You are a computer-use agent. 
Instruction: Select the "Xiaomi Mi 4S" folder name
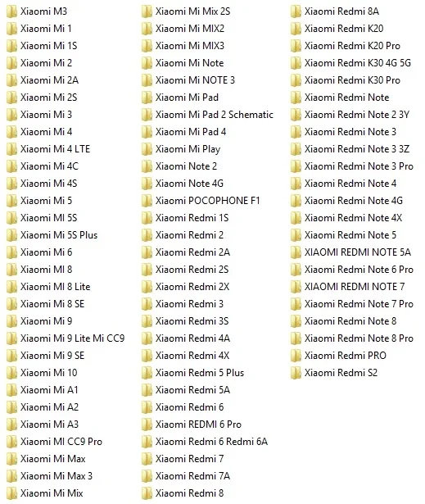(x=49, y=184)
